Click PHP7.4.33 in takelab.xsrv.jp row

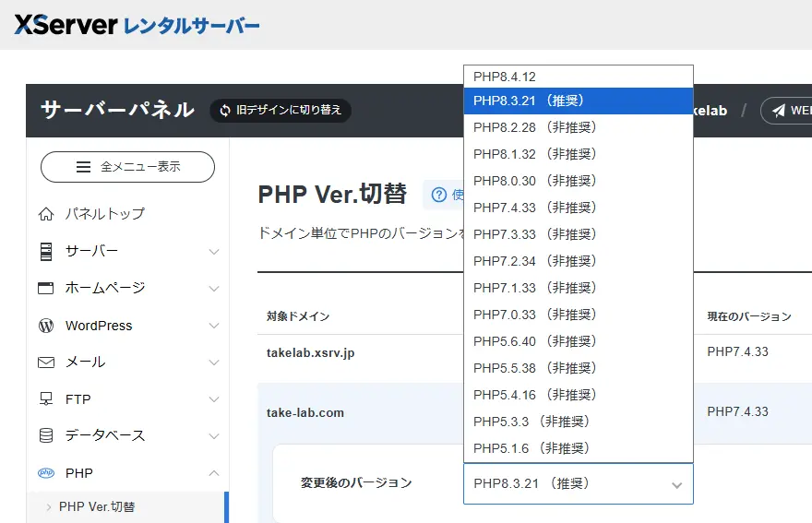tap(737, 352)
